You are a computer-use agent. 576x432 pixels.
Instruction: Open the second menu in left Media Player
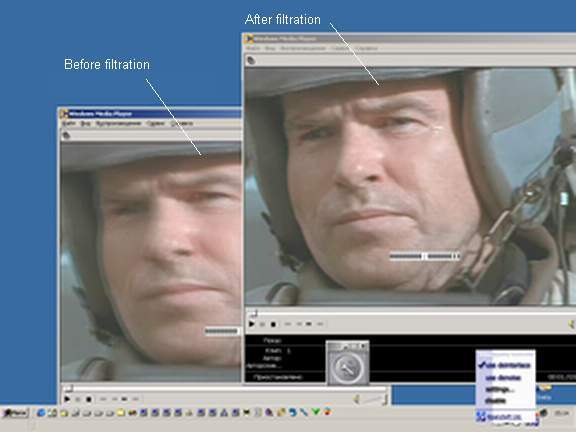click(85, 124)
